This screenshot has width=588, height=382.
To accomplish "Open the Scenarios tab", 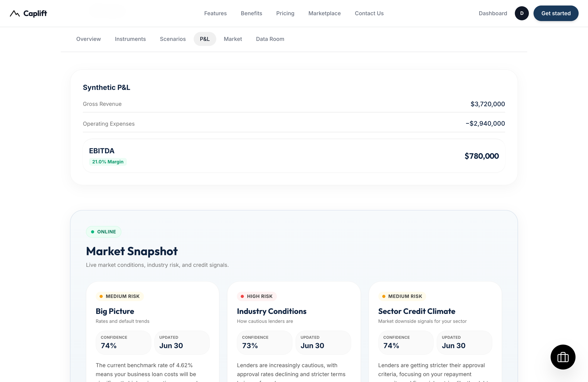I will (173, 39).
